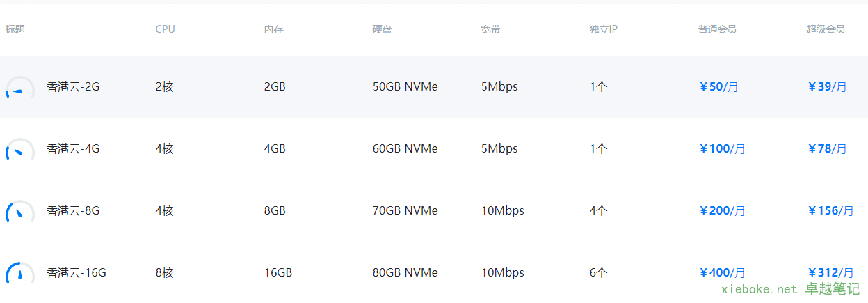
Task: Open the 香港云-4G plan title
Action: point(73,148)
